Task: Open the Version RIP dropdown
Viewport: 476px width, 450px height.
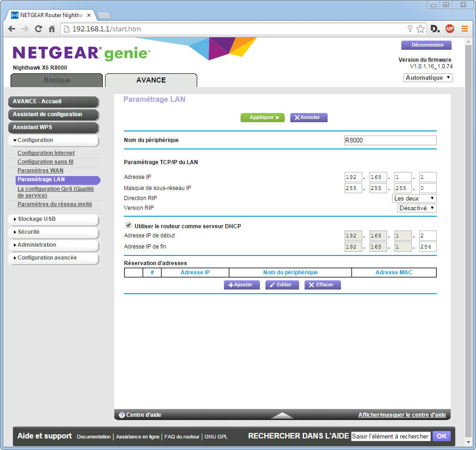Action: pyautogui.click(x=417, y=208)
